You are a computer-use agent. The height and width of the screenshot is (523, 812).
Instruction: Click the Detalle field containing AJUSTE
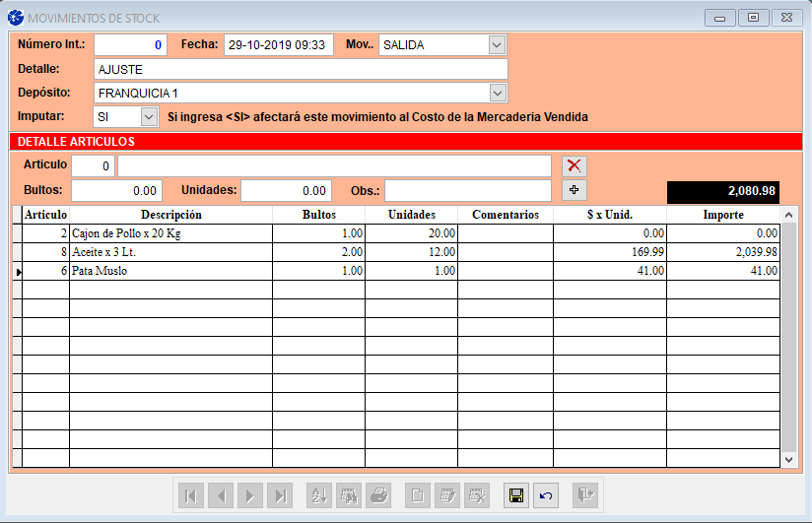[x=301, y=69]
